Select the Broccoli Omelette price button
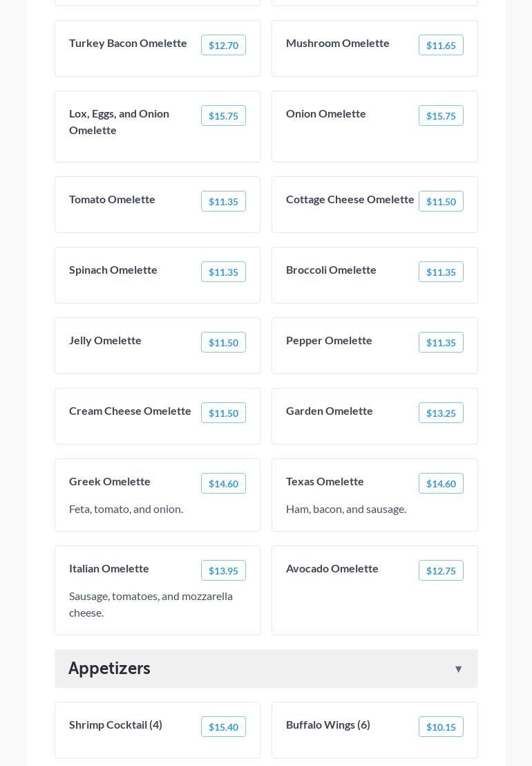 coord(441,272)
